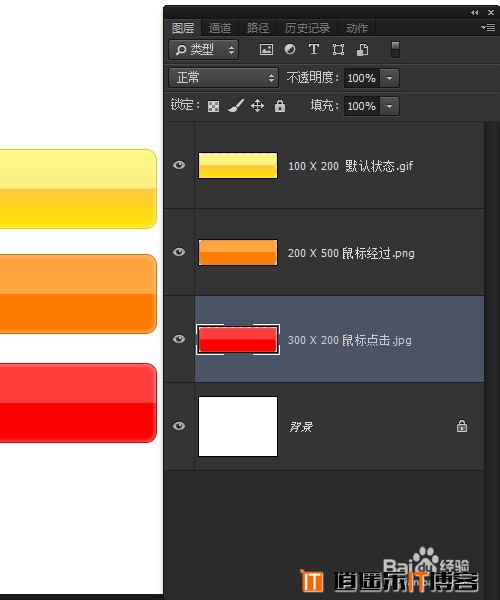Switch to the 通道 tab
This screenshot has height=600, width=500.
tap(220, 28)
